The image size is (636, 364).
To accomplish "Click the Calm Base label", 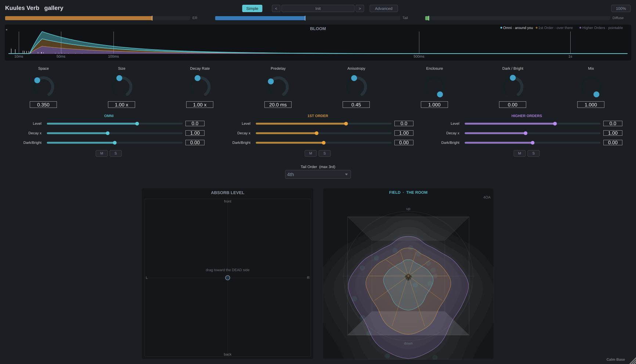I will coord(615,360).
